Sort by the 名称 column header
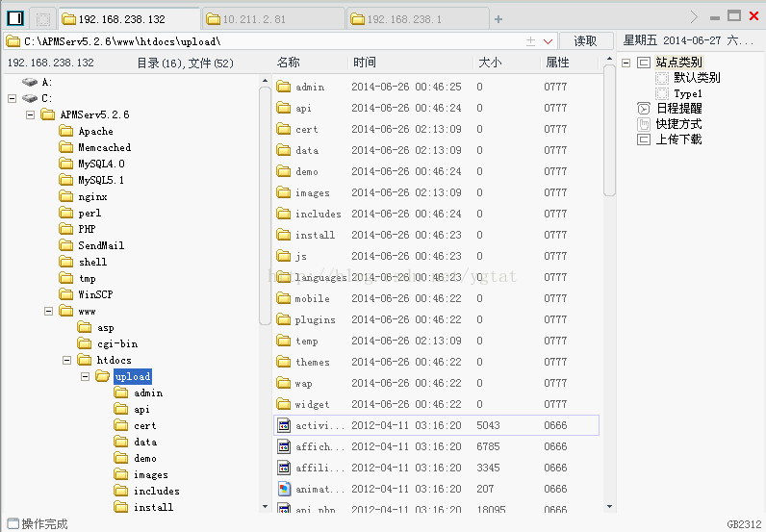 click(x=289, y=63)
